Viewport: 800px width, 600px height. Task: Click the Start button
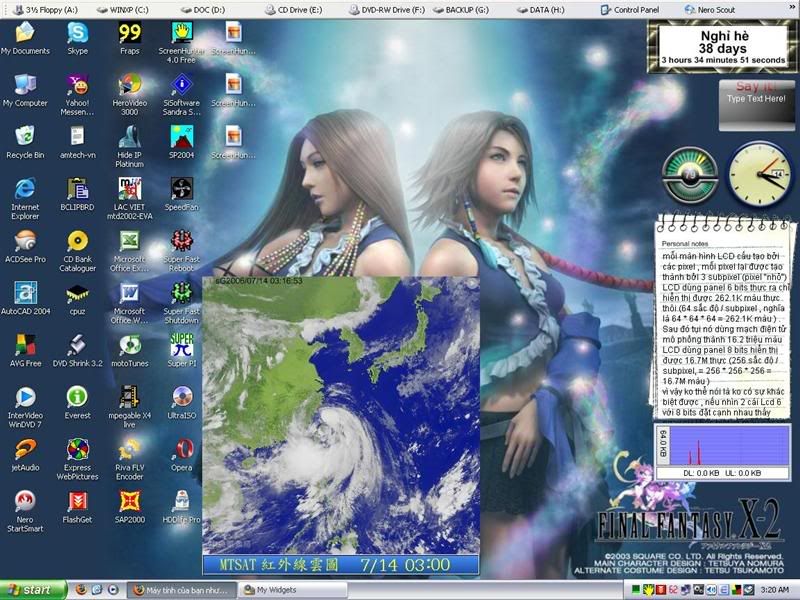(32, 590)
